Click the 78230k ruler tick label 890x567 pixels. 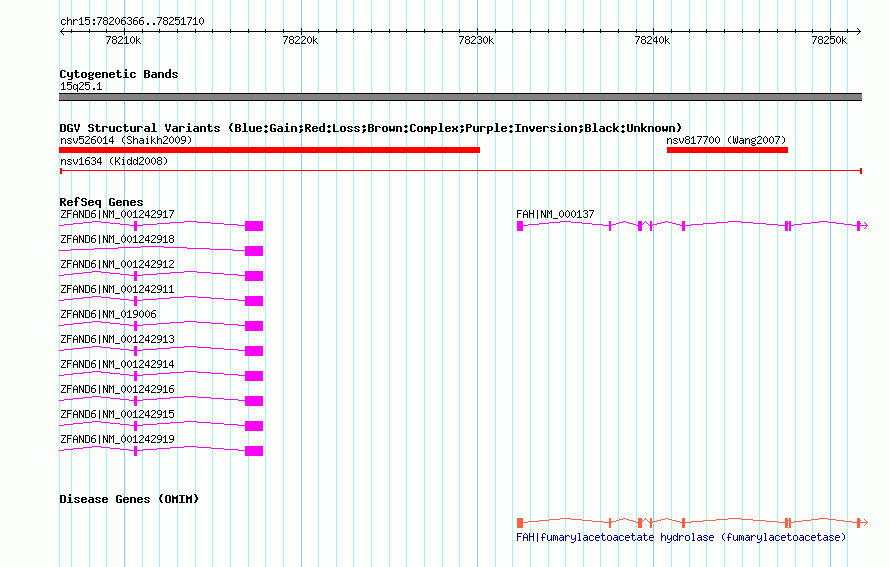click(x=476, y=40)
